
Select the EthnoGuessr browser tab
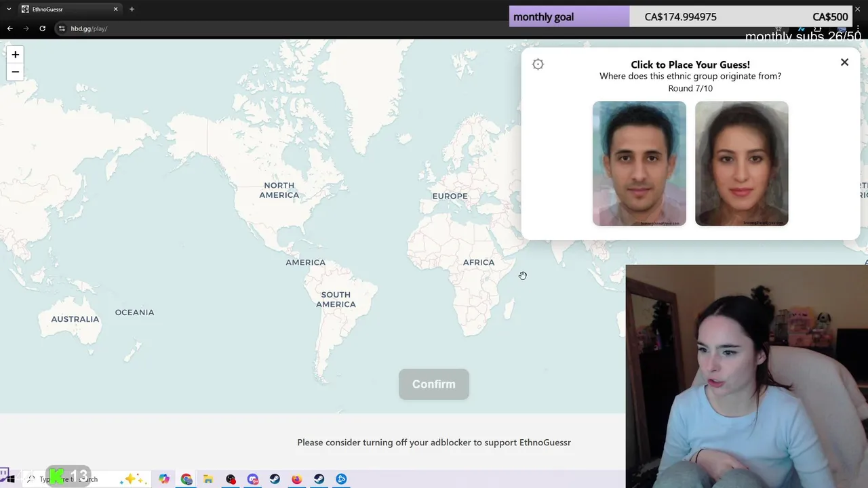click(69, 9)
